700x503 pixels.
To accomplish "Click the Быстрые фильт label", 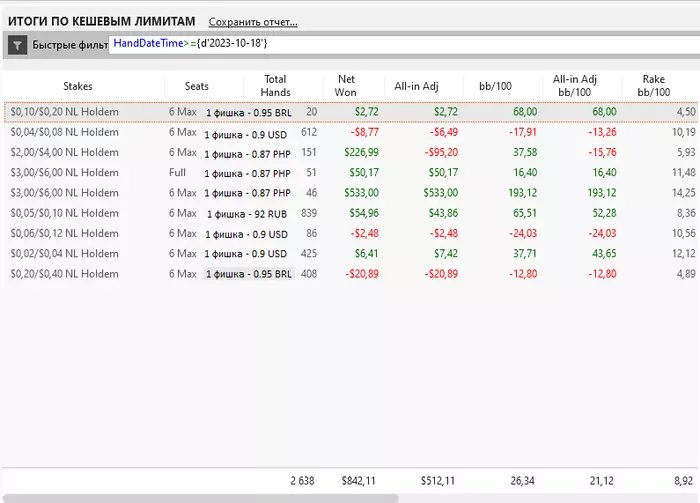I will (x=70, y=45).
